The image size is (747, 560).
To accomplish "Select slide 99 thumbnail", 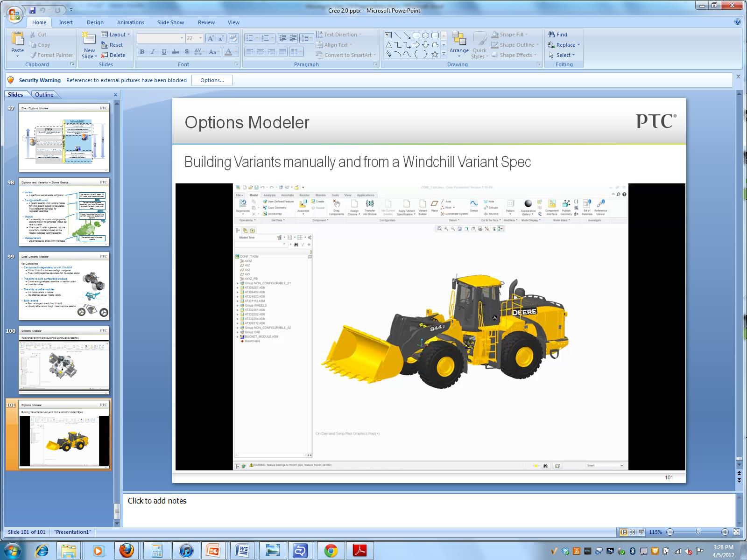I will coord(64,286).
